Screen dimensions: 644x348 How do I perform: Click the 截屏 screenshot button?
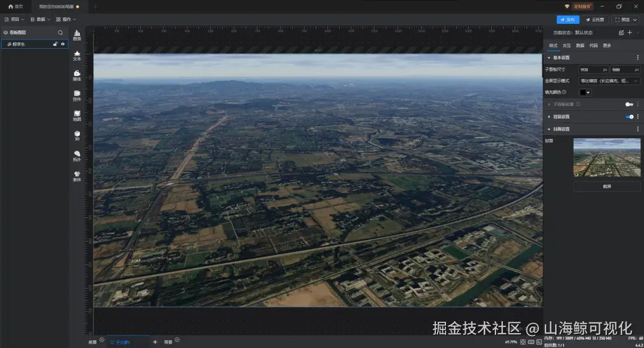pyautogui.click(x=607, y=187)
